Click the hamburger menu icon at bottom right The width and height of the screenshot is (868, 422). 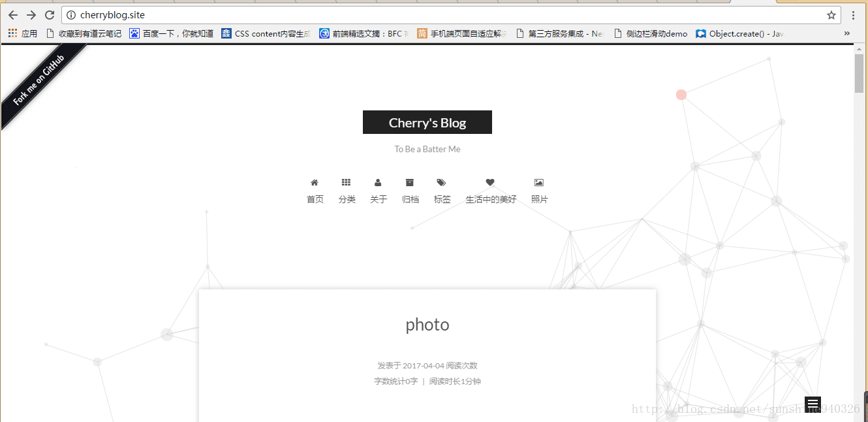813,404
